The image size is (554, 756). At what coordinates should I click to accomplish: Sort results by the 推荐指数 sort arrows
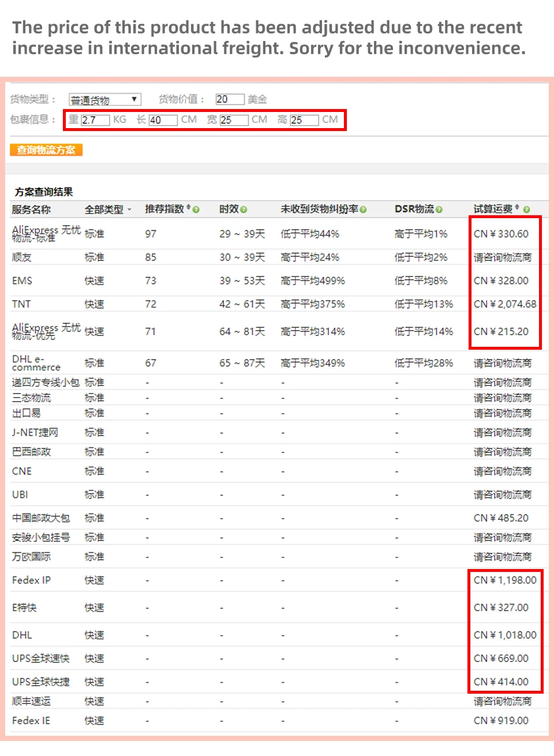pyautogui.click(x=188, y=208)
